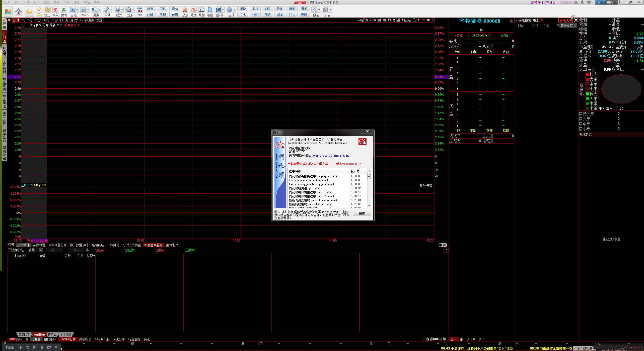Click the 陆港 toolbar button
This screenshot has height=351, width=644.
pyautogui.click(x=150, y=9)
